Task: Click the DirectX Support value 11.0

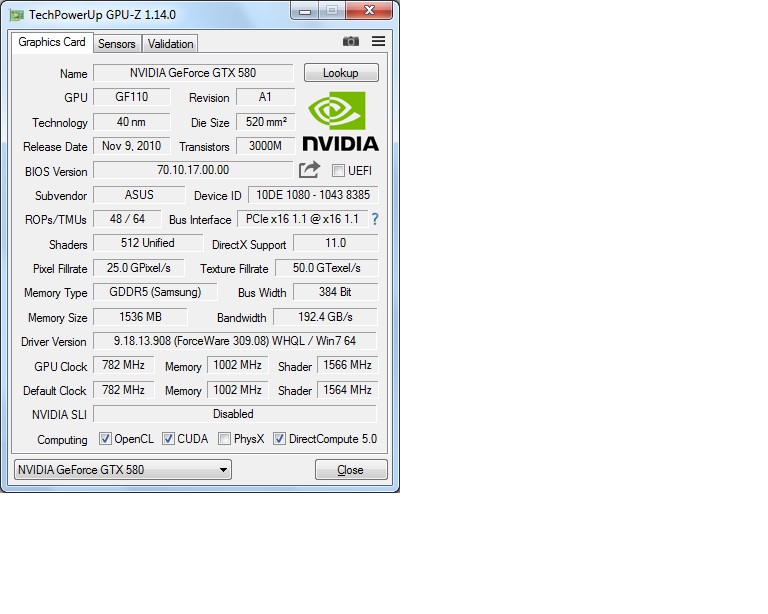Action: pos(336,243)
